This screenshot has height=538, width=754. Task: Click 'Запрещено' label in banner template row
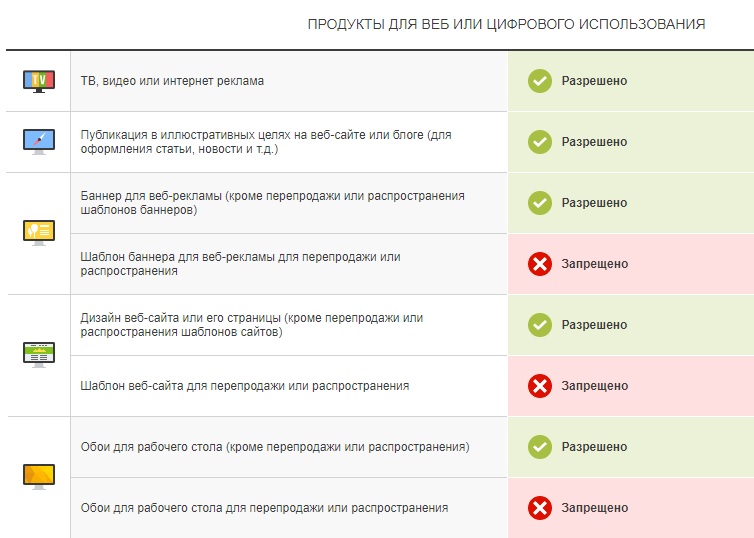[594, 264]
